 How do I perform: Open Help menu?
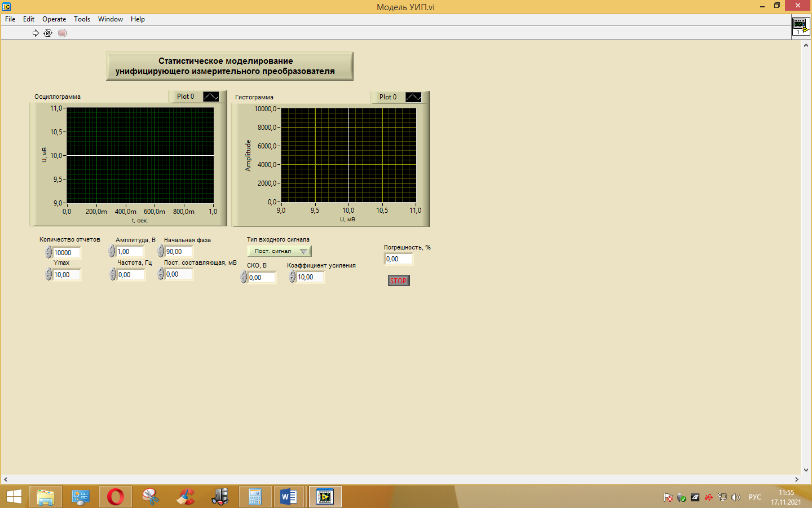coord(138,19)
